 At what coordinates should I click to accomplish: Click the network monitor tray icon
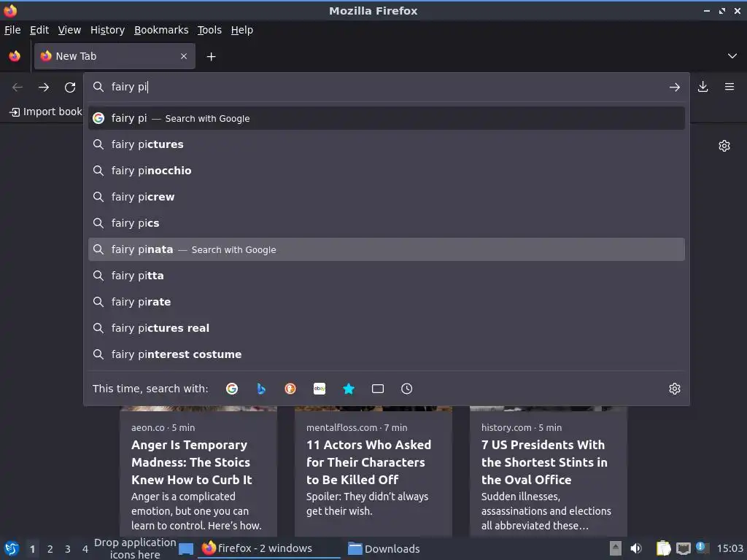click(x=683, y=548)
